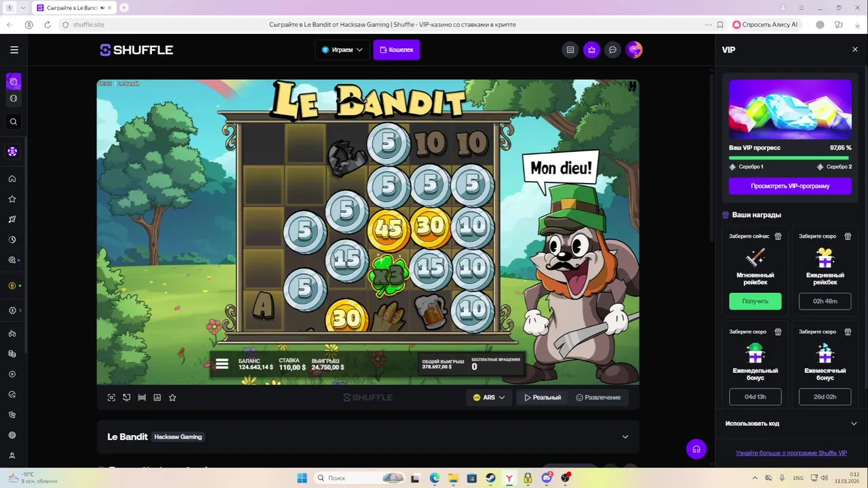Open favorites star in the sidebar
Image resolution: width=868 pixels, height=488 pixels.
click(x=12, y=199)
